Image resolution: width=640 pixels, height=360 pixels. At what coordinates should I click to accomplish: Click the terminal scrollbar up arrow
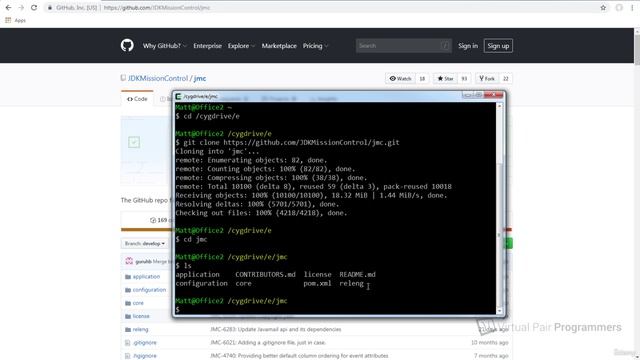click(x=499, y=106)
